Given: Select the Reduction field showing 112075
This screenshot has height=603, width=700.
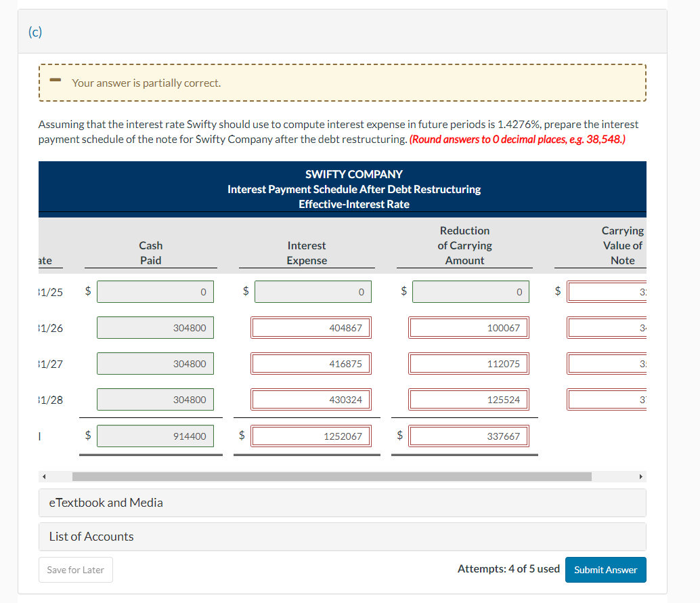Looking at the screenshot, I should tap(469, 363).
